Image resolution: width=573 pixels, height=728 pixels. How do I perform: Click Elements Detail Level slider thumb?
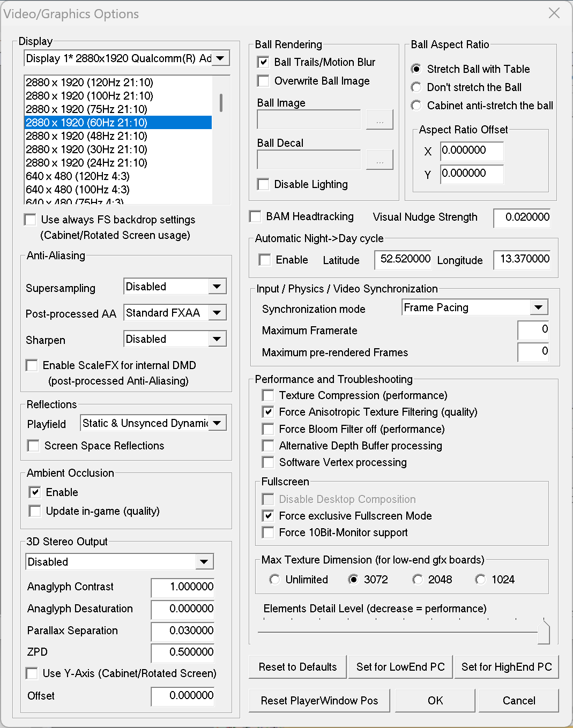544,632
